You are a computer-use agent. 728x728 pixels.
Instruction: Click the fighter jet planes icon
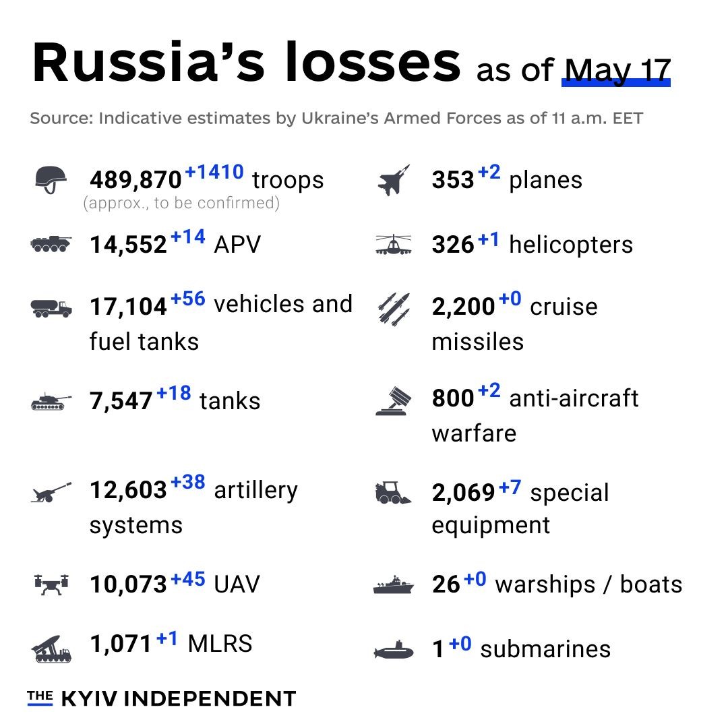pyautogui.click(x=394, y=180)
